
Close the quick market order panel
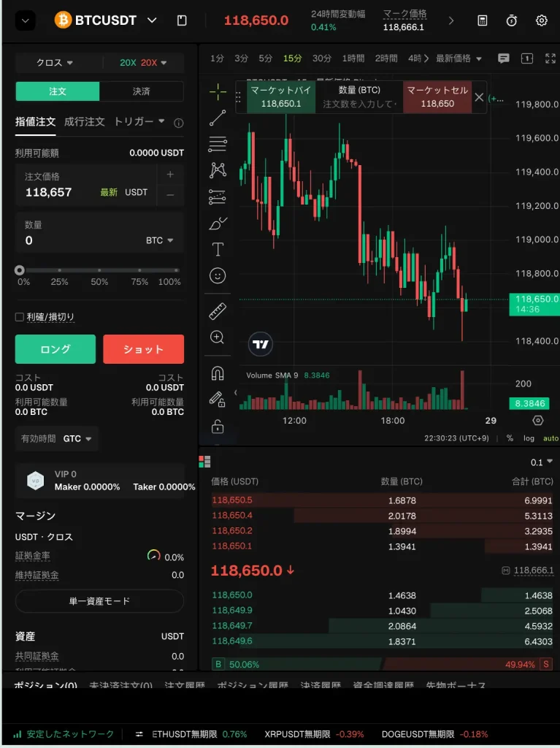click(479, 97)
